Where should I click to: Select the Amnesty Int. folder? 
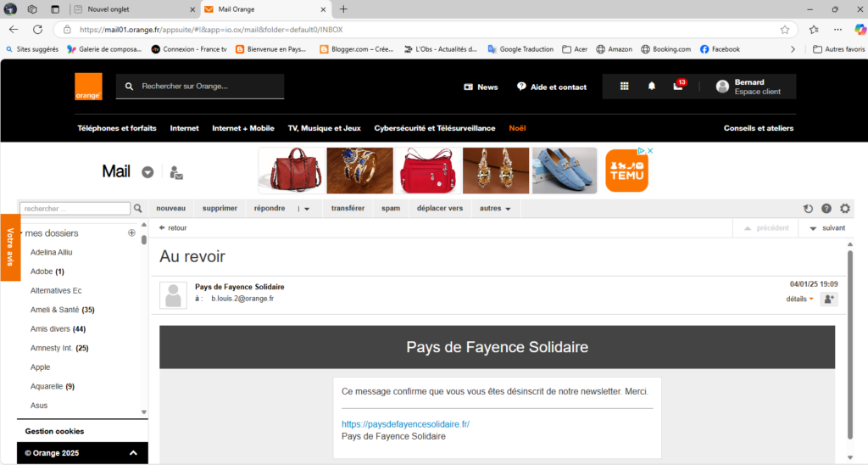pyautogui.click(x=52, y=348)
